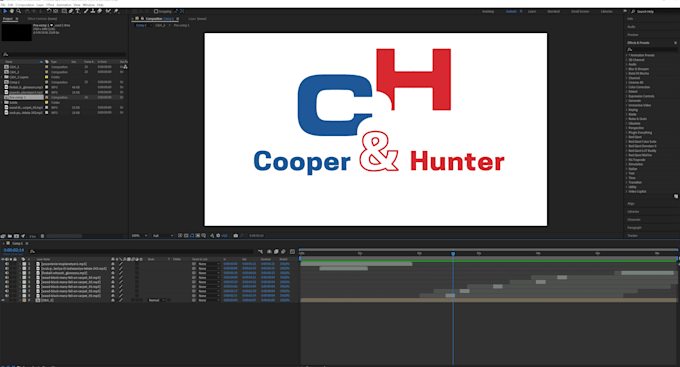Screen dimensions: 680x367
Task: Select the Selection arrow tool
Action: point(5,11)
